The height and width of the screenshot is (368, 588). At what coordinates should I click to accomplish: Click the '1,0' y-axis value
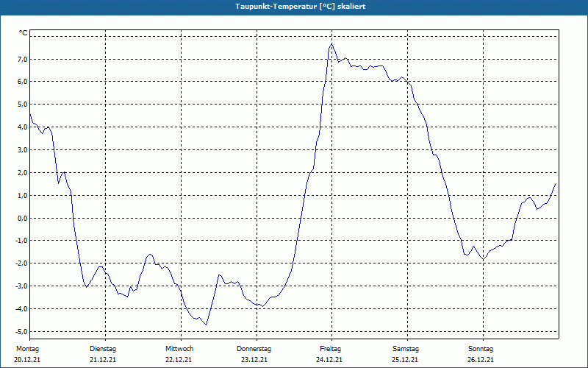coord(22,195)
